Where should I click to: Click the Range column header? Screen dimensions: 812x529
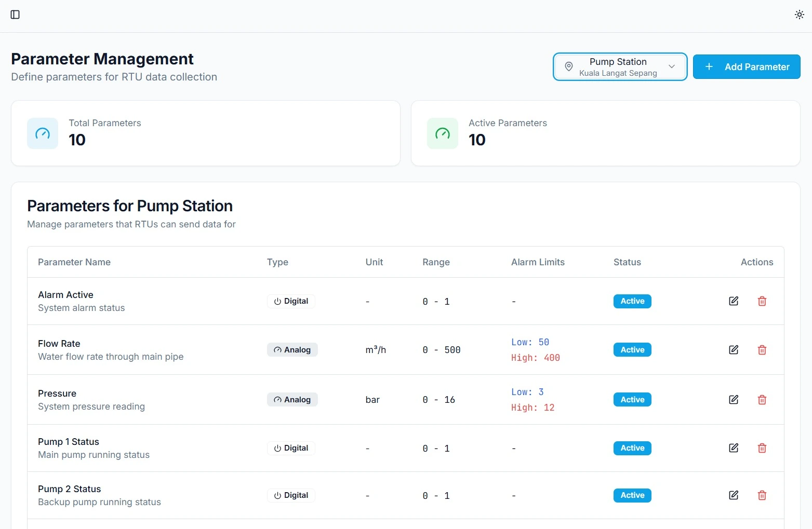tap(436, 262)
